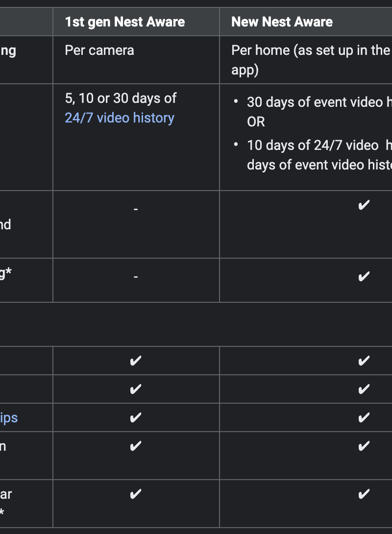Click the "30 days of event video" bullet text
This screenshot has height=534, width=392.
(315, 102)
